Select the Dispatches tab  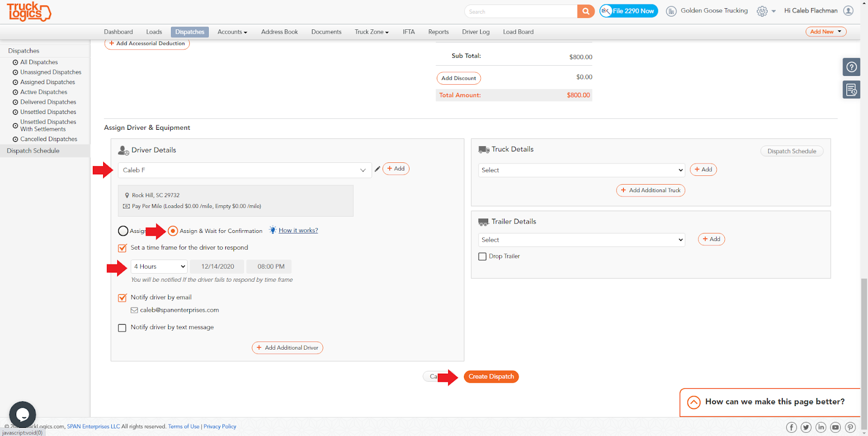(x=190, y=32)
